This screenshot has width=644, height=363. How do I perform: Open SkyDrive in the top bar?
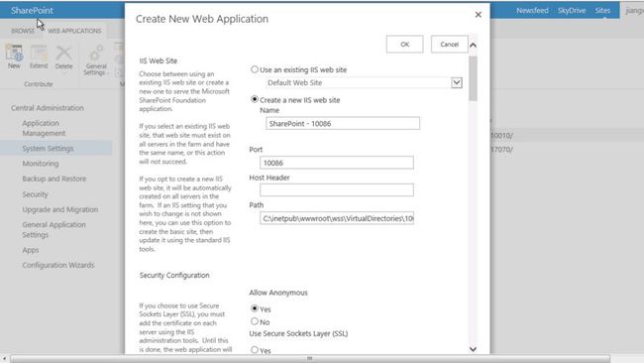coord(572,11)
